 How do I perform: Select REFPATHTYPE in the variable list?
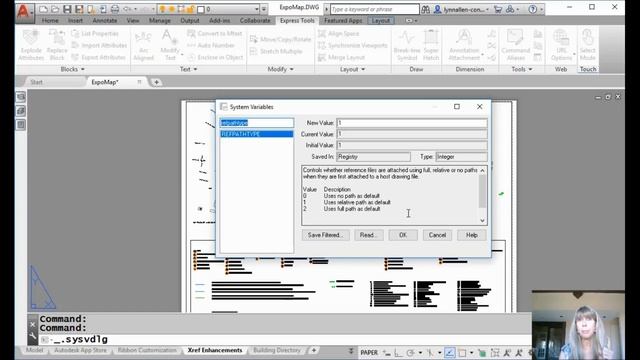click(257, 134)
